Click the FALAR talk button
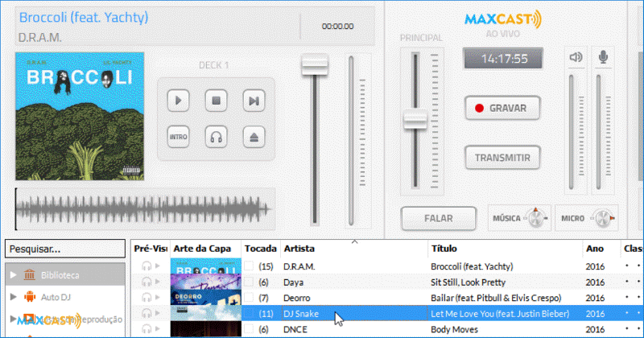 [x=438, y=218]
